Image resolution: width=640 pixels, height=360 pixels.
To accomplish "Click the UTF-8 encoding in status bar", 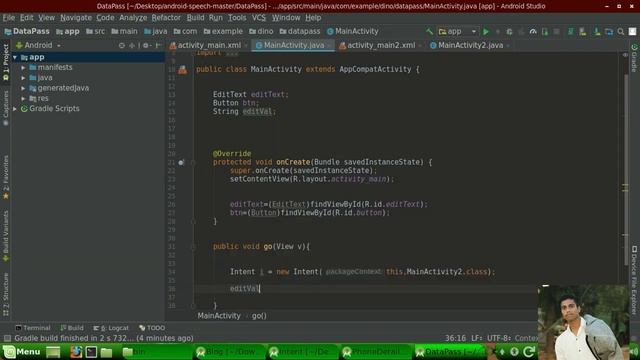I will [x=499, y=338].
